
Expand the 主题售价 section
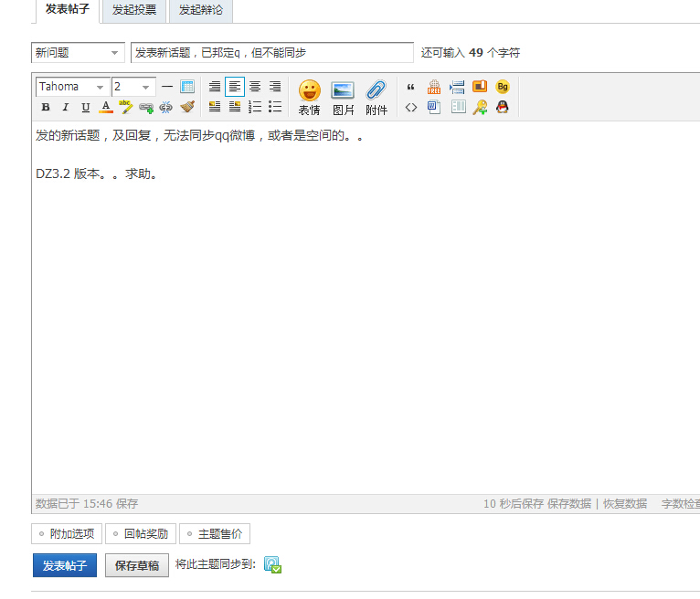point(215,534)
